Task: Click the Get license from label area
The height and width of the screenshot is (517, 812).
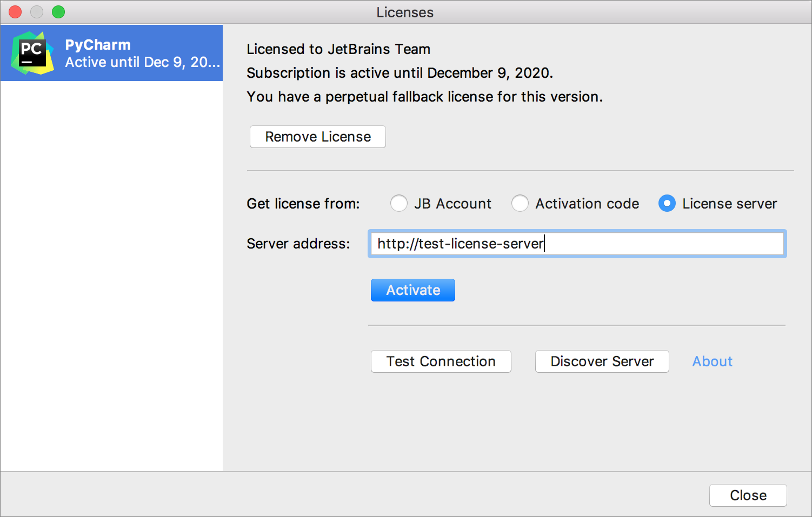Action: pos(303,204)
